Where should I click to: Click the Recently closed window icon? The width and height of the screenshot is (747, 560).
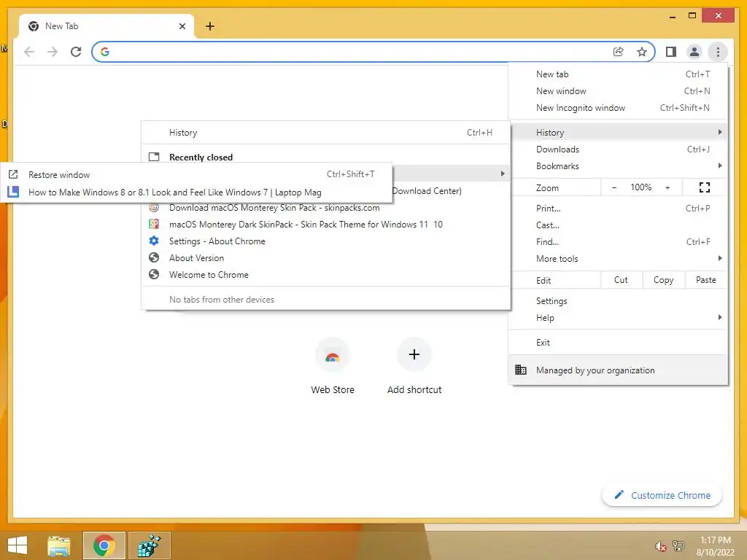pos(153,157)
